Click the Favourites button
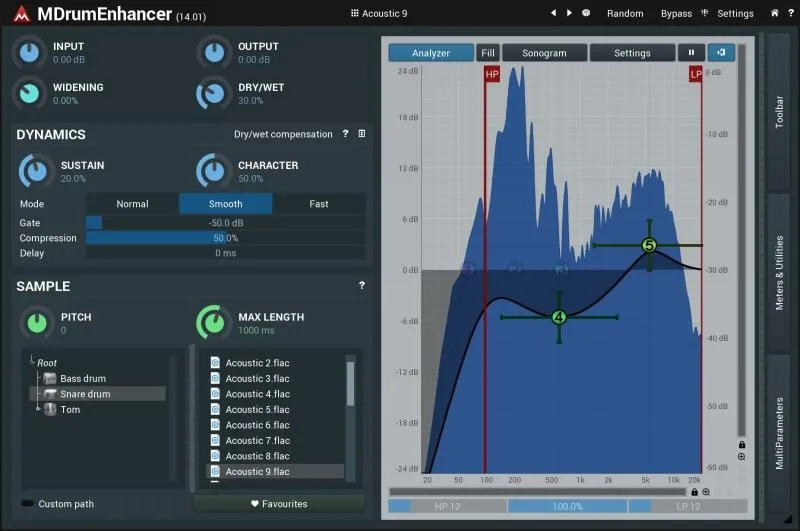 [x=279, y=503]
